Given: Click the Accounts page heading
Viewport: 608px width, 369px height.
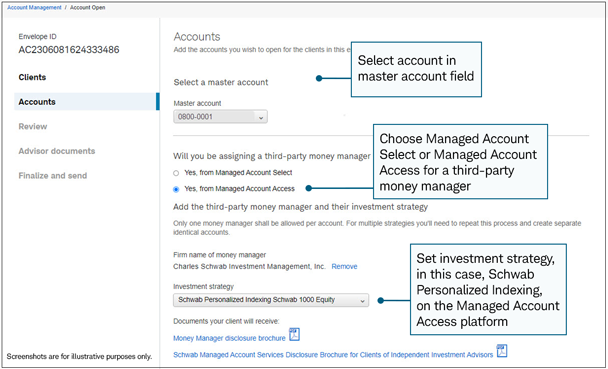Looking at the screenshot, I should (x=197, y=36).
